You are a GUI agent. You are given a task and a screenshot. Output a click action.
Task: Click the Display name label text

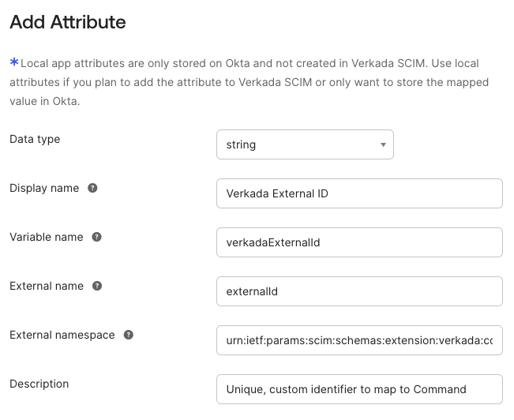(x=44, y=188)
